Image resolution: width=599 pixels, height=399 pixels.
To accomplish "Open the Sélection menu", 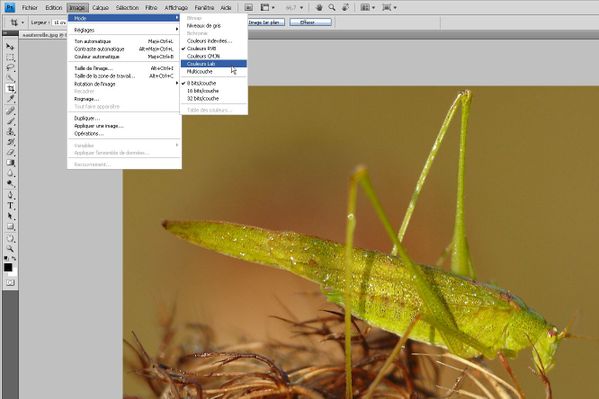I will coord(127,7).
